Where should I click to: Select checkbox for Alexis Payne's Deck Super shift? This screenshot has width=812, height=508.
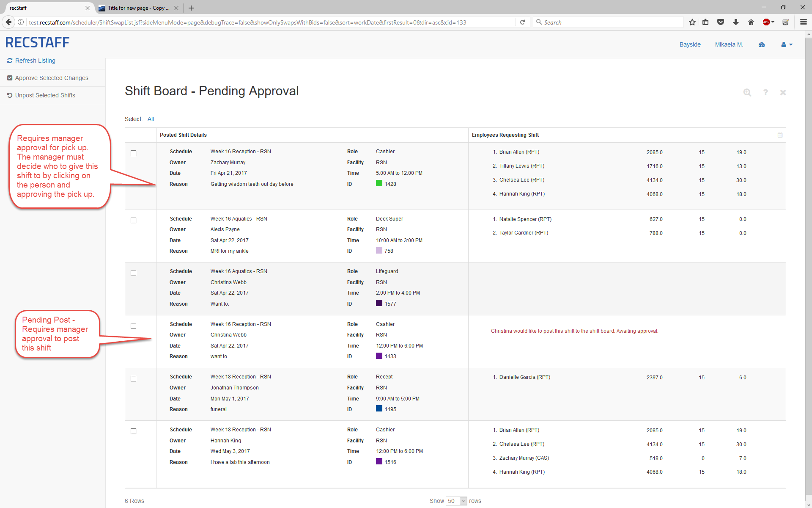(x=134, y=221)
